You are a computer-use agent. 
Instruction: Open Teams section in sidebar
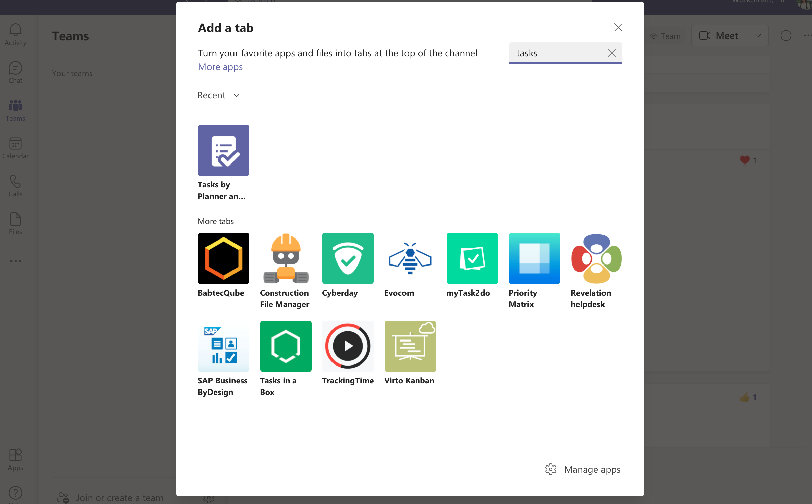[x=16, y=110]
